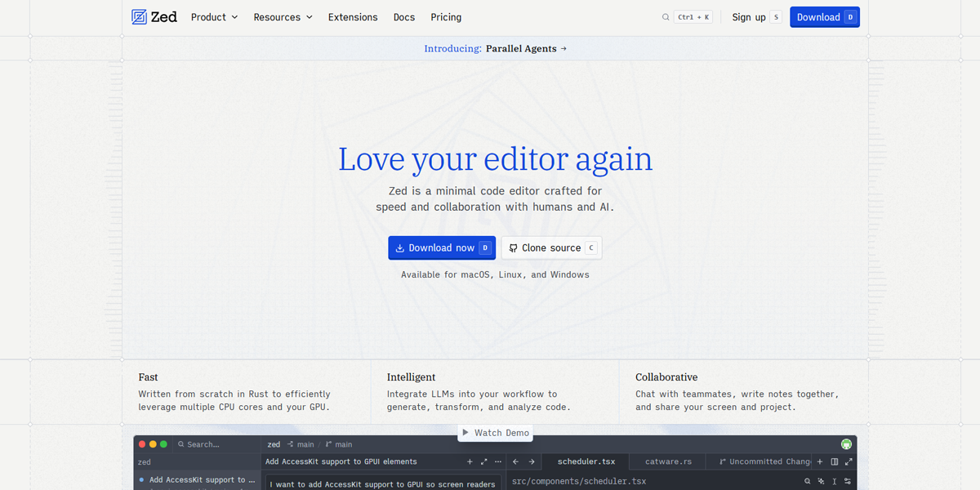Click the GitHub icon on Clone source
Image resolution: width=980 pixels, height=490 pixels.
(513, 248)
